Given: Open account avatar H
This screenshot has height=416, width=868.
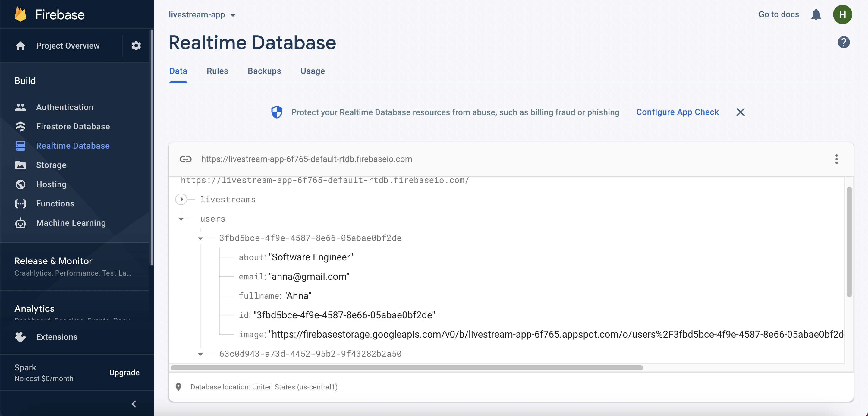Looking at the screenshot, I should 842,14.
